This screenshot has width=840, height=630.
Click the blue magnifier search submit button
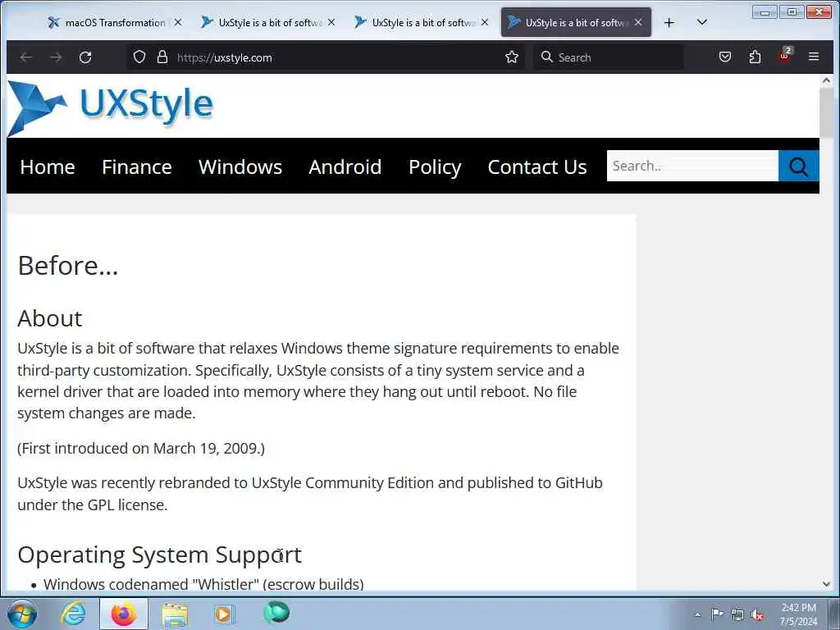pyautogui.click(x=798, y=166)
